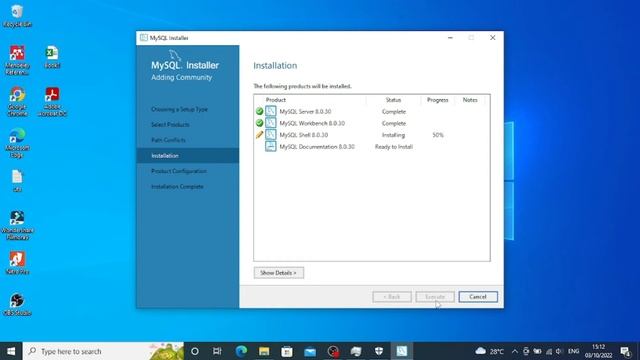Open File Explorer from taskbar
Screen dimensions: 640x360
click(x=264, y=351)
